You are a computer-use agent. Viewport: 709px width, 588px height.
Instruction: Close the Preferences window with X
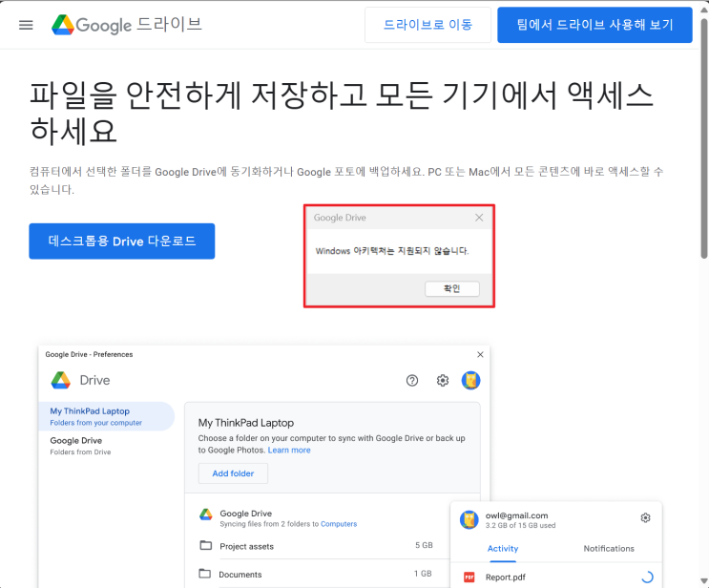click(480, 354)
